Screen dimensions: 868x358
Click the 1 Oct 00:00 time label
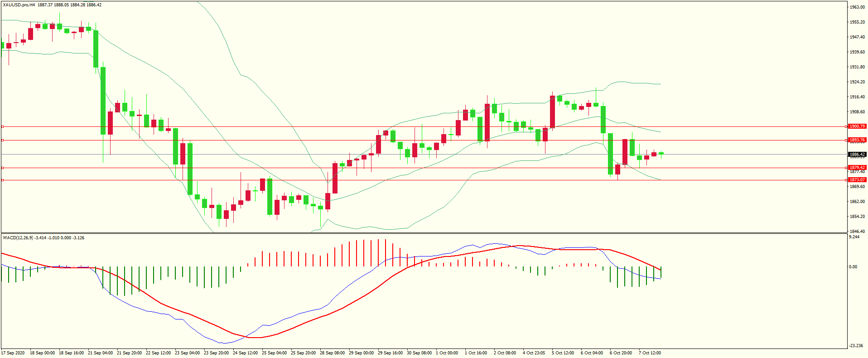[447, 353]
